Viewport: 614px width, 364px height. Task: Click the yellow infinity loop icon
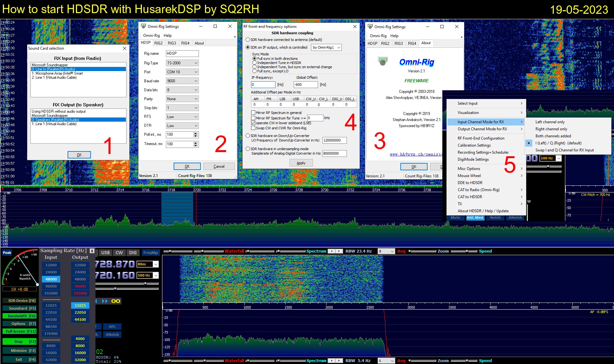116,301
